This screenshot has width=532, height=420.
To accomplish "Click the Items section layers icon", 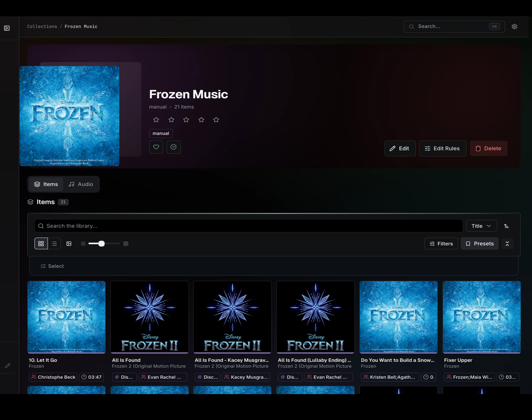I will coord(30,202).
